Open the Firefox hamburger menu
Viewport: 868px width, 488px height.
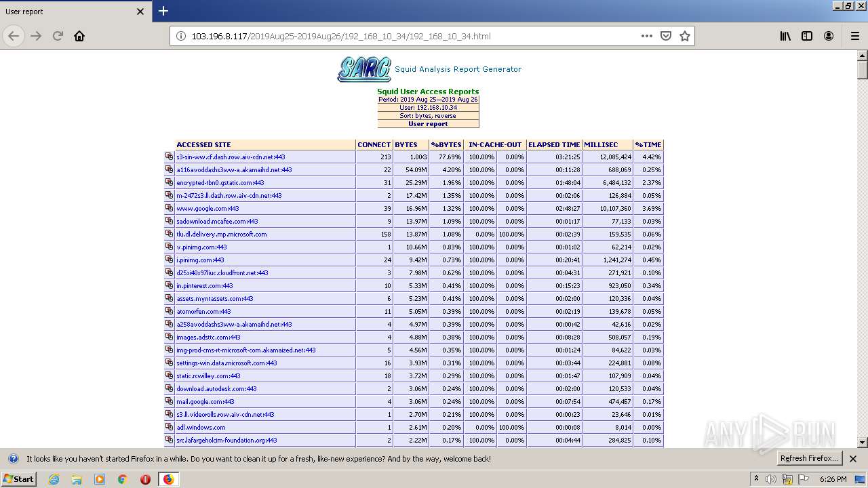(854, 36)
